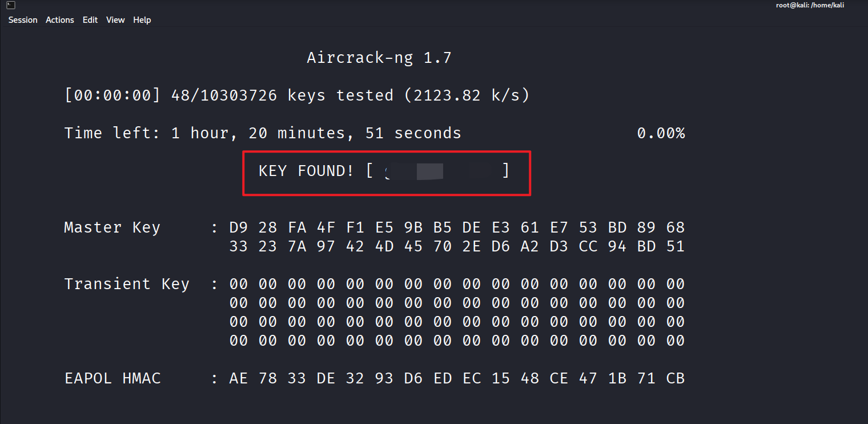
Task: Open the View menu
Action: [115, 20]
